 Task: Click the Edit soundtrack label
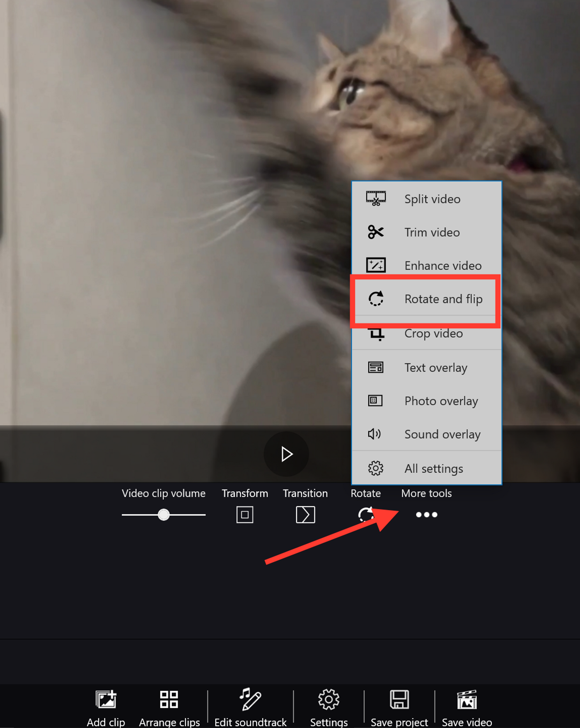point(250,722)
